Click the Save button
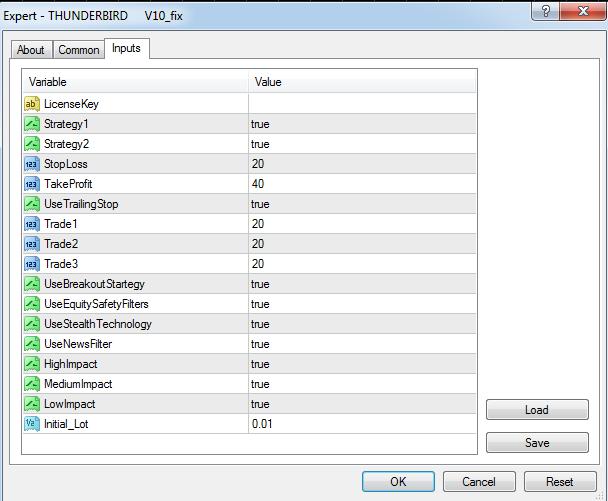This screenshot has height=501, width=608. pyautogui.click(x=537, y=443)
